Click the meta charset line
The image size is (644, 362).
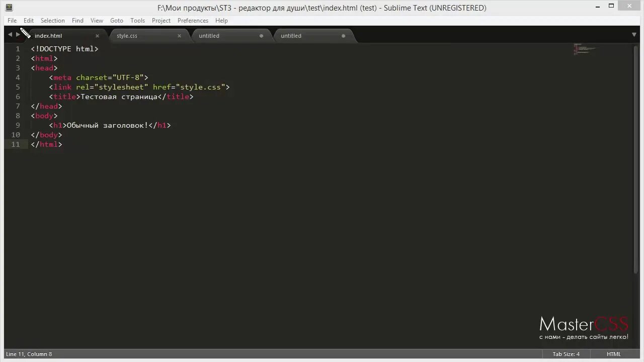(x=99, y=77)
